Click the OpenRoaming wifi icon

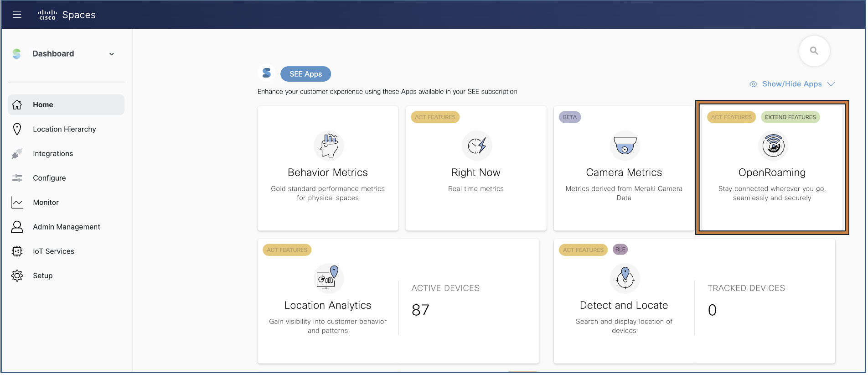773,146
